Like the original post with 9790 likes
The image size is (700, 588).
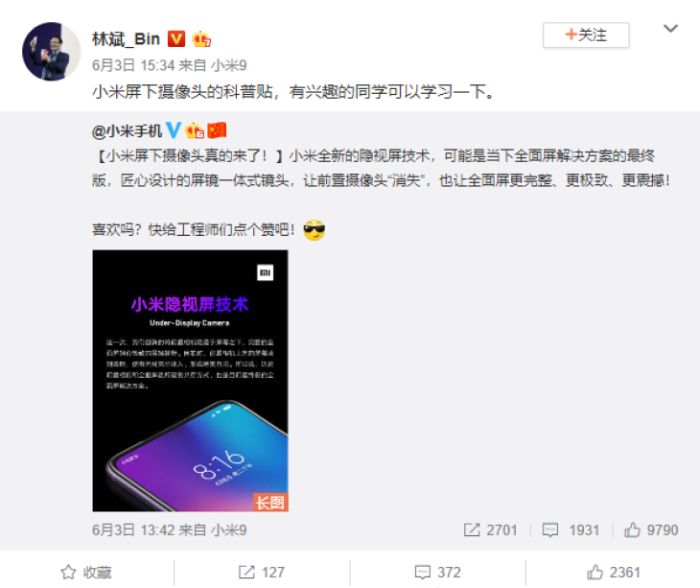651,529
